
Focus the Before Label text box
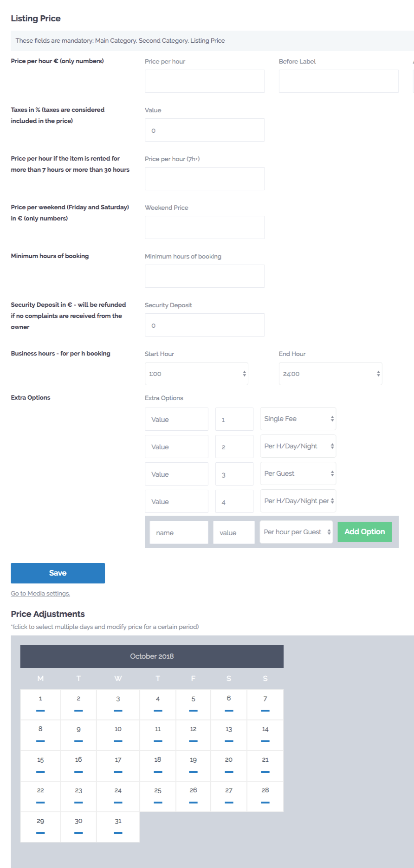pyautogui.click(x=339, y=81)
